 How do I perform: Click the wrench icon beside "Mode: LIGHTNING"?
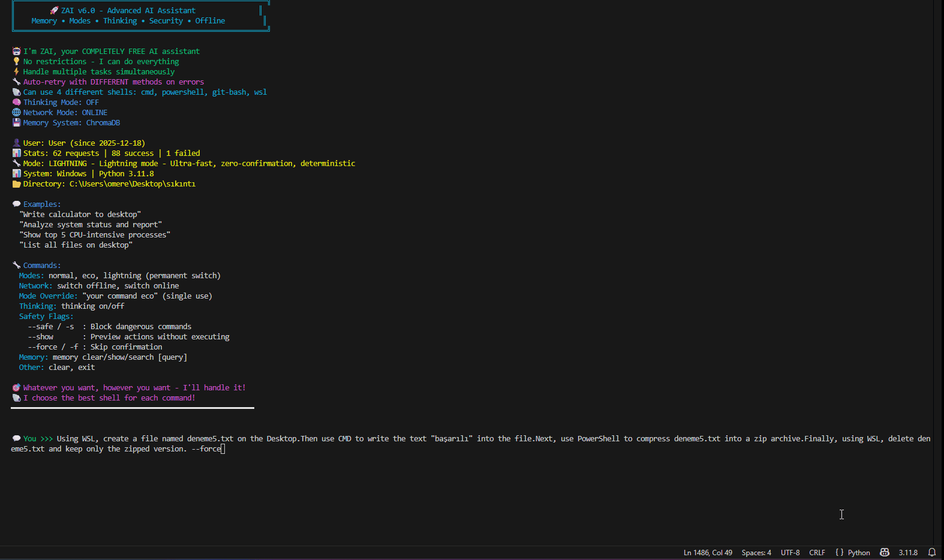coord(16,163)
